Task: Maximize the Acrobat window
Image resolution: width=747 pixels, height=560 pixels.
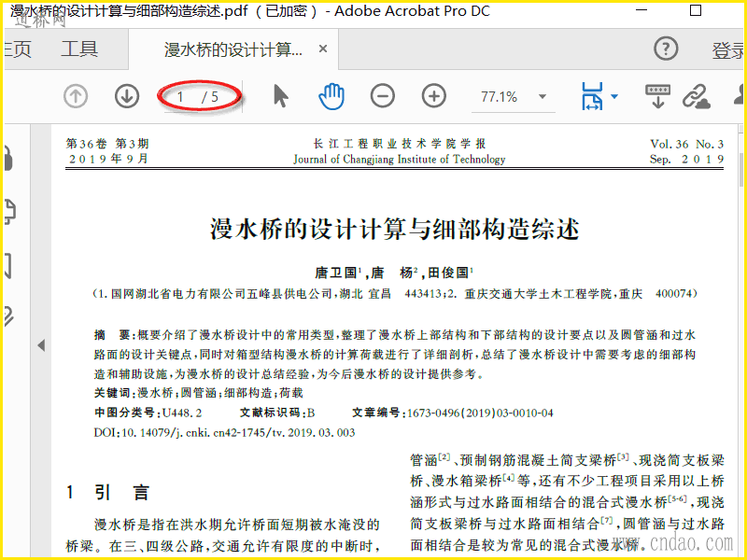Action: click(x=696, y=10)
